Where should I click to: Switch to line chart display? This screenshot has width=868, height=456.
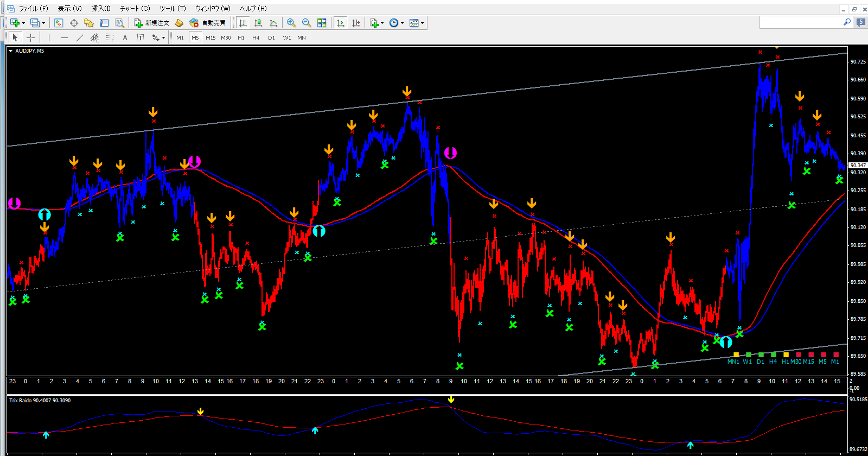(x=273, y=23)
